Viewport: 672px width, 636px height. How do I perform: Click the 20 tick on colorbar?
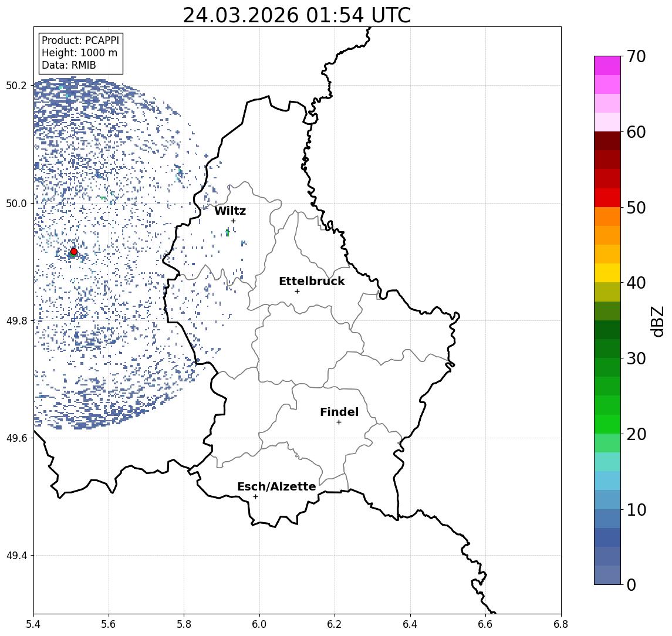click(636, 434)
